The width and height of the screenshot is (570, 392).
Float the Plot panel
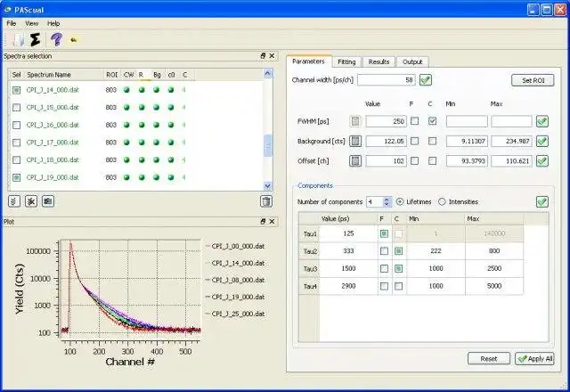pos(263,221)
